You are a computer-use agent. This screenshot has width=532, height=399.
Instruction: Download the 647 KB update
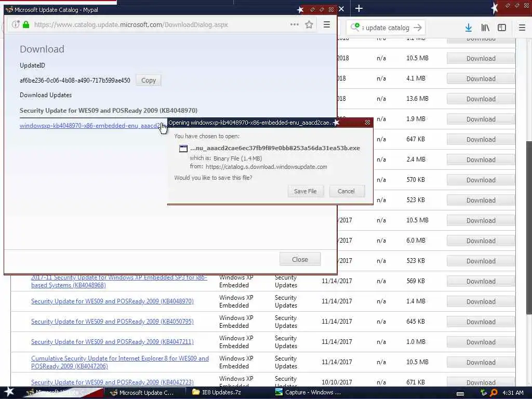pos(481,139)
